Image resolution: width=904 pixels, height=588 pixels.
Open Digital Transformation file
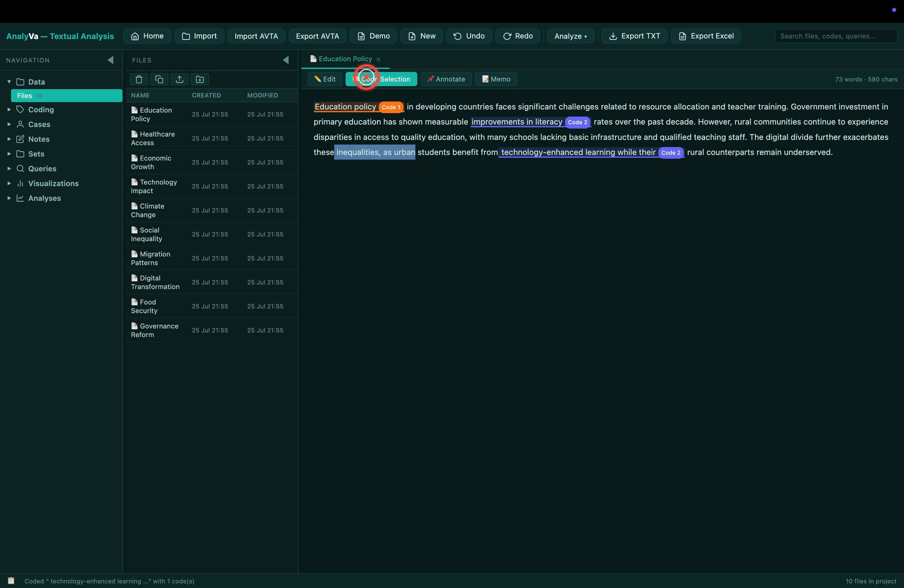pyautogui.click(x=212, y=282)
